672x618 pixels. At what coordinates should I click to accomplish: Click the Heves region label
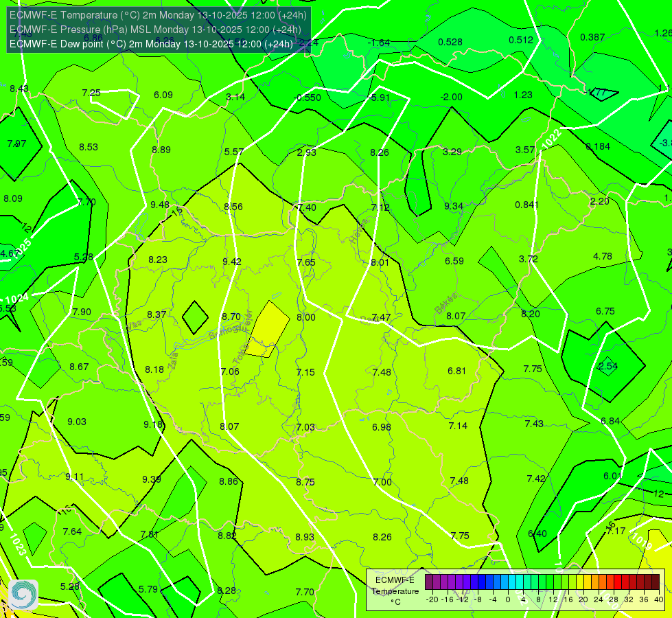coord(359,231)
